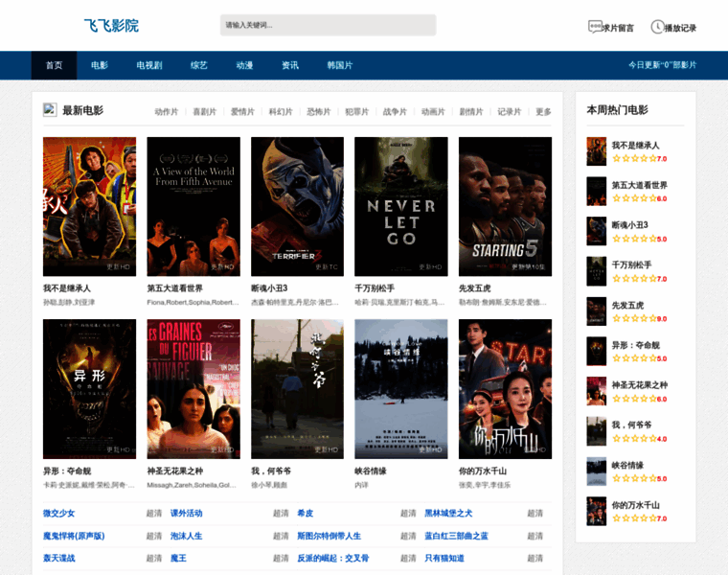Switch to the 综艺 nav tab
This screenshot has height=575, width=728.
(198, 65)
